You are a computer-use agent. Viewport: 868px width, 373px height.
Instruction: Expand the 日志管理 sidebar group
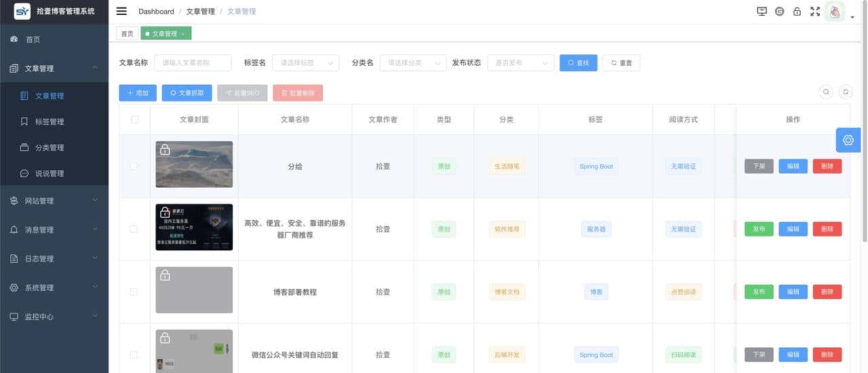point(54,258)
